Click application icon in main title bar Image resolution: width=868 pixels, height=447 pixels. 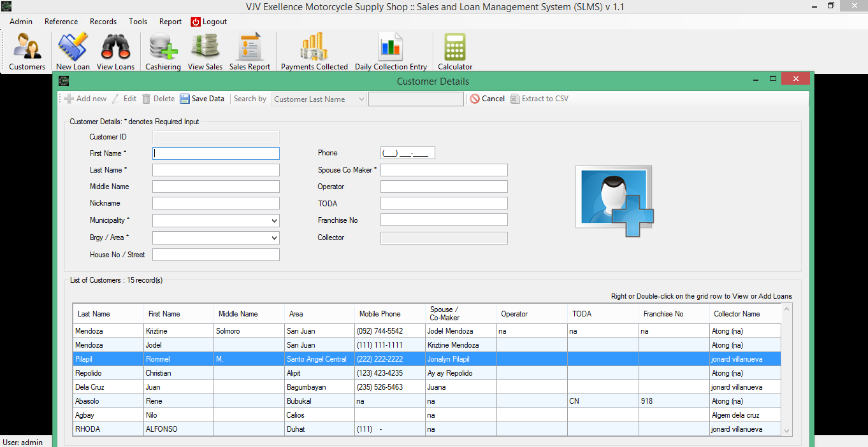pyautogui.click(x=6, y=6)
